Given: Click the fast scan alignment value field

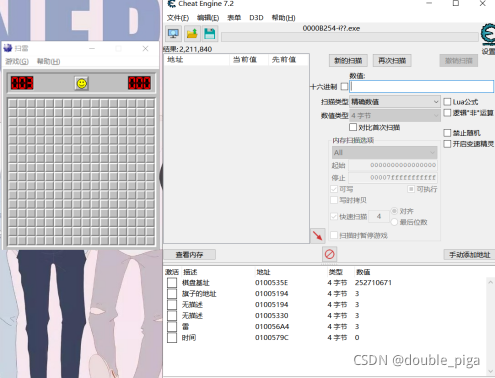Looking at the screenshot, I should pyautogui.click(x=379, y=217).
